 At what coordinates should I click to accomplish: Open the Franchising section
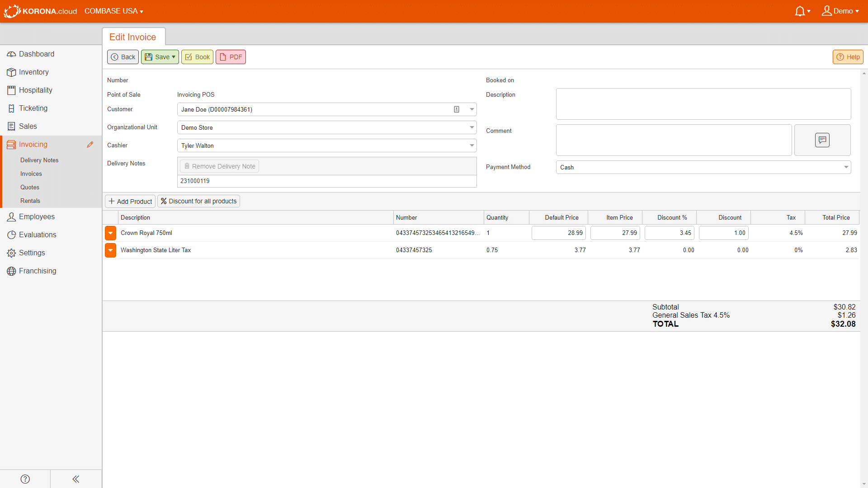[51, 271]
